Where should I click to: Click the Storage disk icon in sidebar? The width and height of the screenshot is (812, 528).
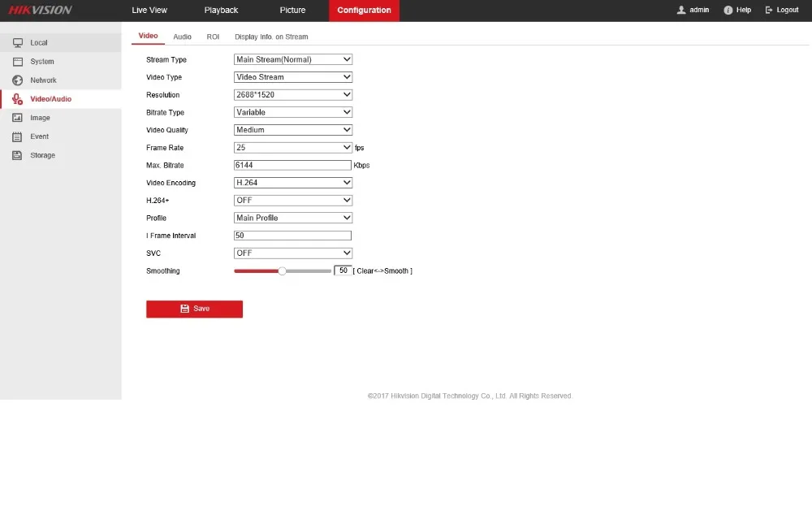coord(18,155)
